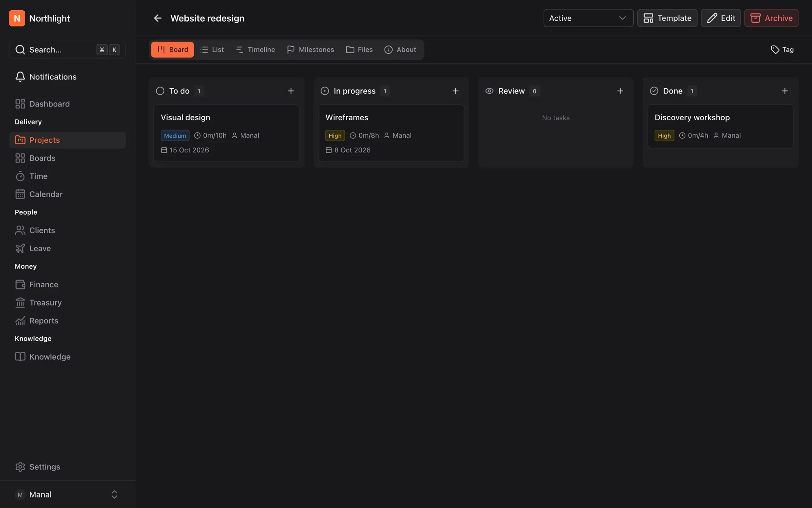Click Northlight logo icon
This screenshot has width=812, height=508.
click(17, 18)
